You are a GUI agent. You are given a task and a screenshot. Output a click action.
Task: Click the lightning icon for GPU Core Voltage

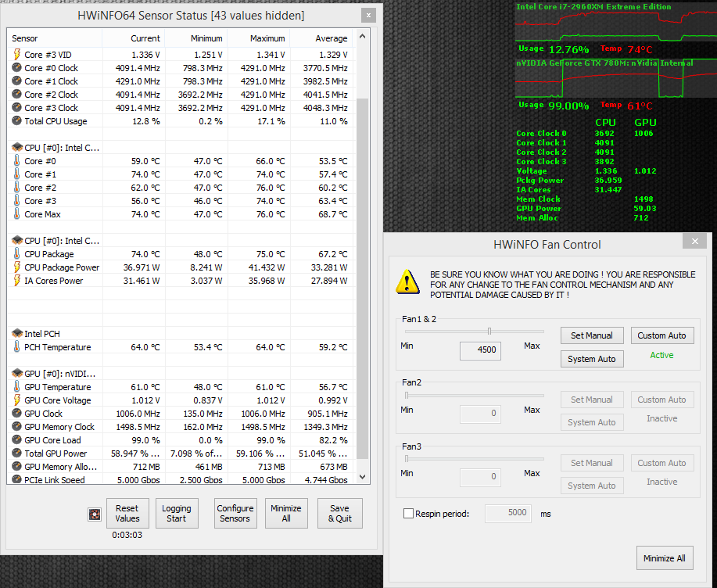pos(17,400)
